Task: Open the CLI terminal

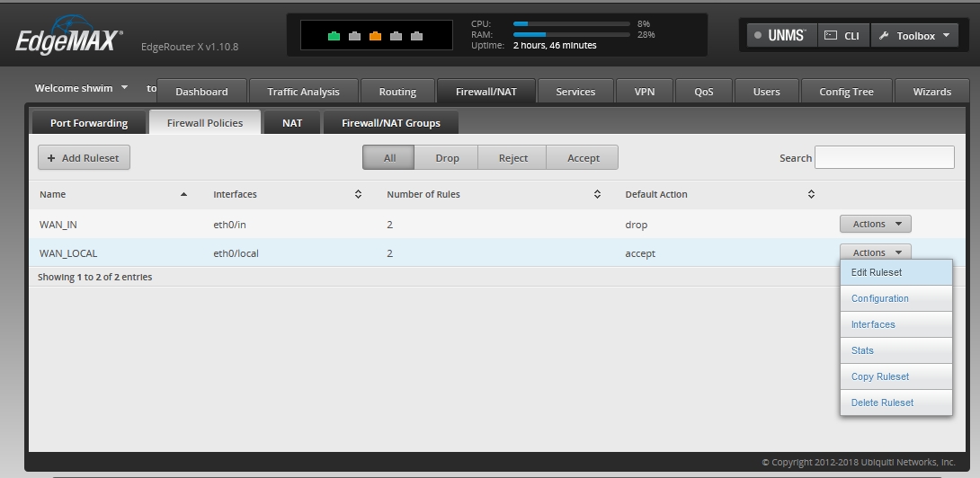Action: 842,36
